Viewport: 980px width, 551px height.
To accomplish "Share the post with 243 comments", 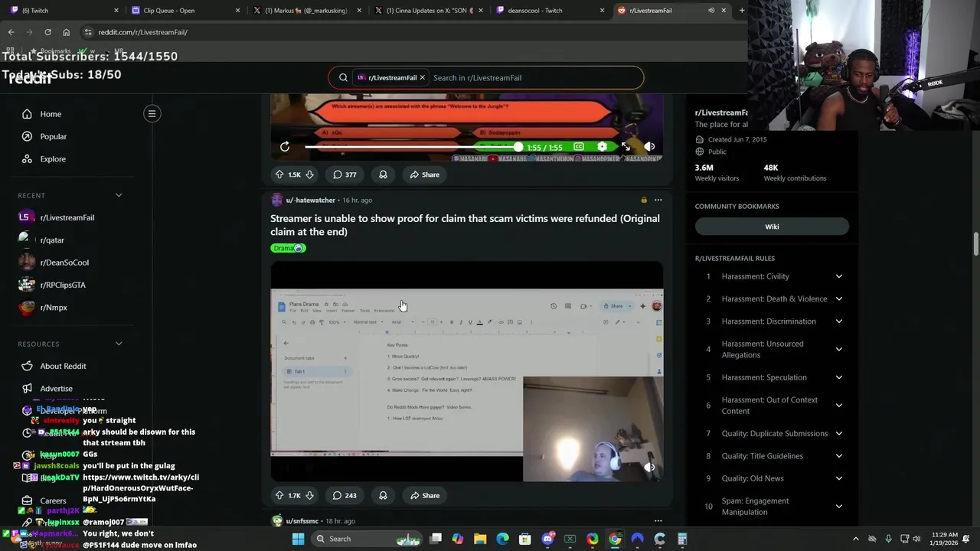I will (x=424, y=495).
